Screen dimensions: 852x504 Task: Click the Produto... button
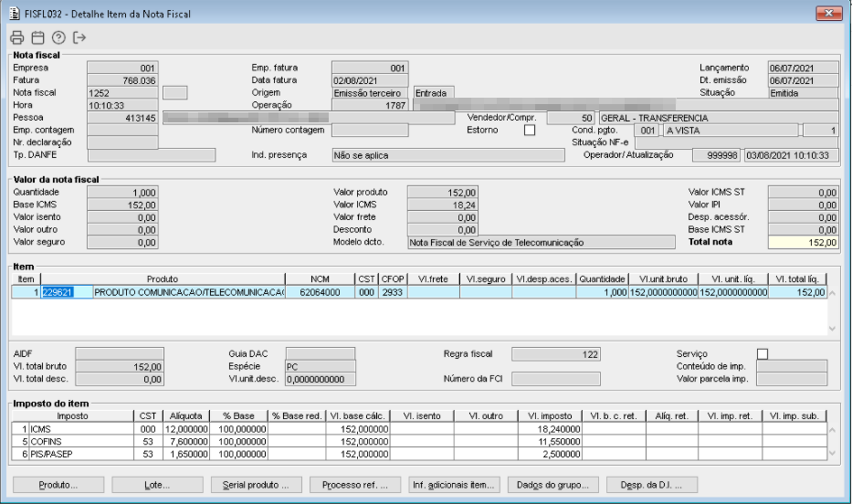[58, 485]
